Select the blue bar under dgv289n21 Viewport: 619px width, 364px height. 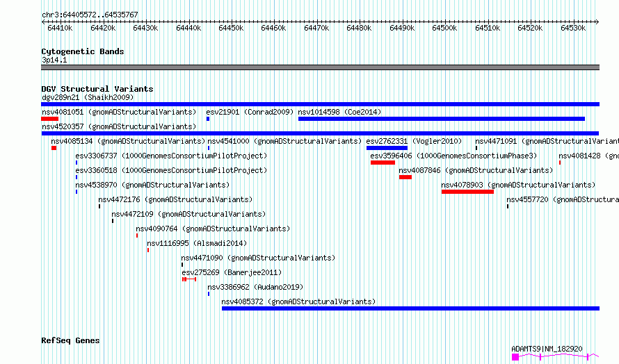coord(320,104)
